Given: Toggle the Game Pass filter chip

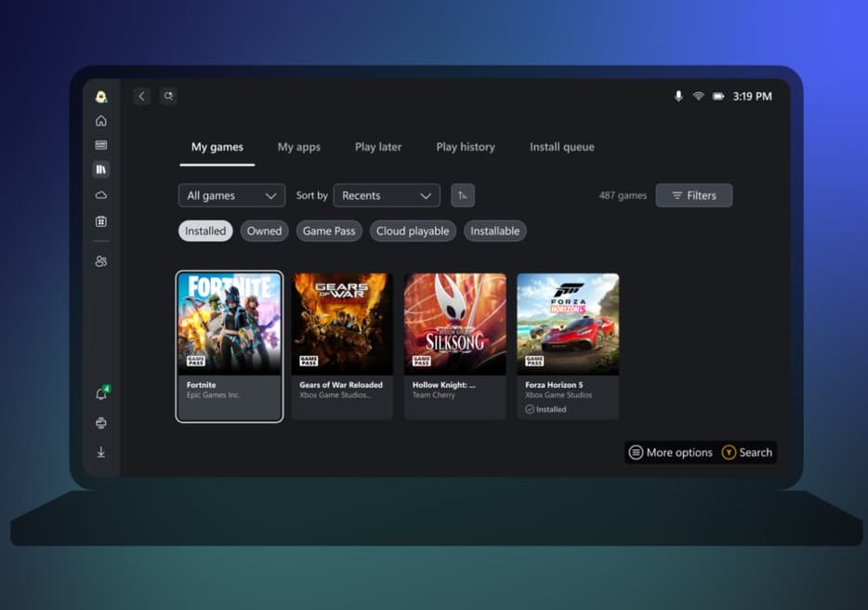Looking at the screenshot, I should pyautogui.click(x=329, y=231).
